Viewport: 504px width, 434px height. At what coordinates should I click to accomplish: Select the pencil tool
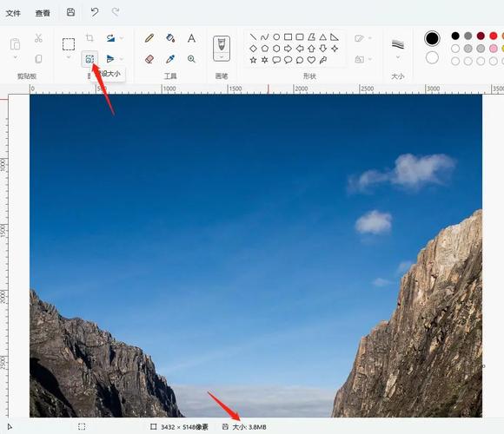pos(149,38)
